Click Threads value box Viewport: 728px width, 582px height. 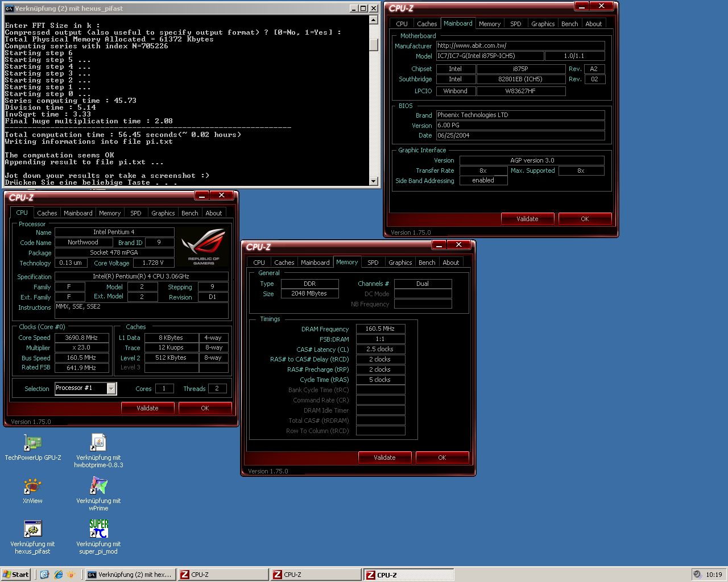217,388
